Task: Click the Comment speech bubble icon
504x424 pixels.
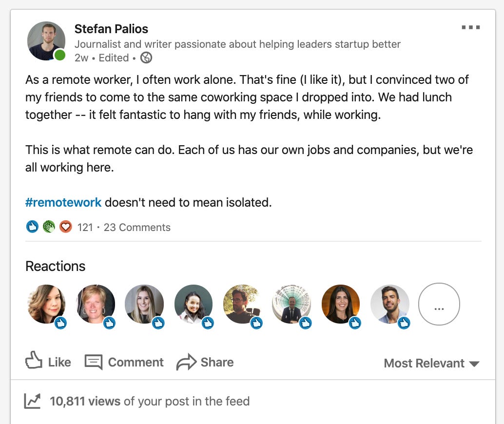Action: (x=93, y=362)
